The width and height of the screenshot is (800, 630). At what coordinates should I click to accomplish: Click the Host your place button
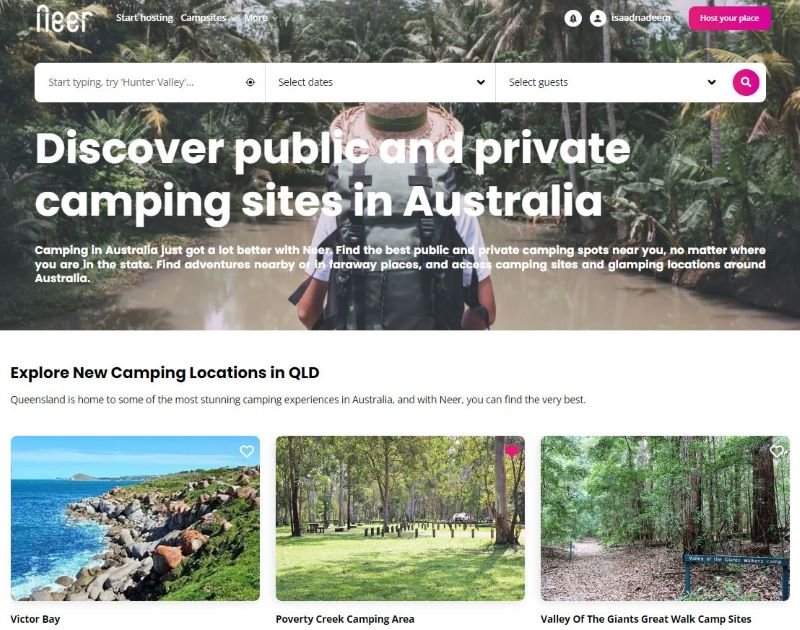[x=729, y=18]
